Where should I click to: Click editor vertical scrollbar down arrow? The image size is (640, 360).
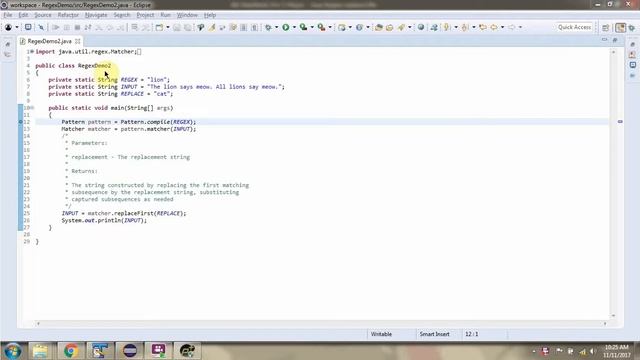[x=613, y=316]
